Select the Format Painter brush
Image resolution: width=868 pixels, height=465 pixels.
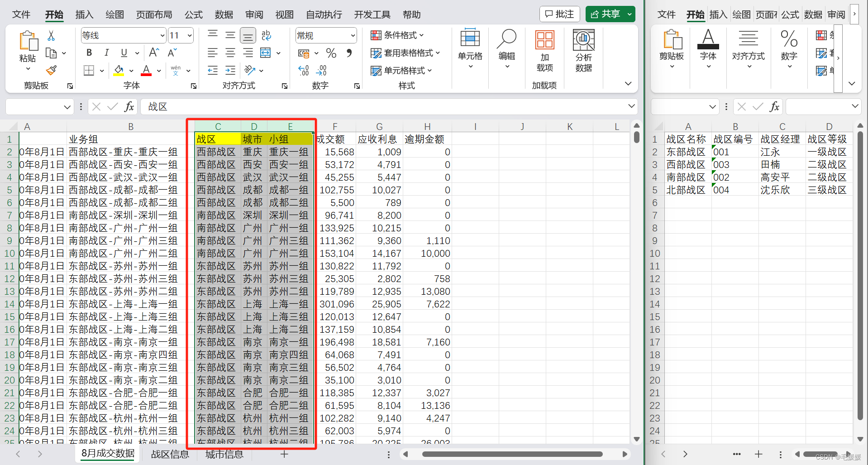tap(52, 70)
